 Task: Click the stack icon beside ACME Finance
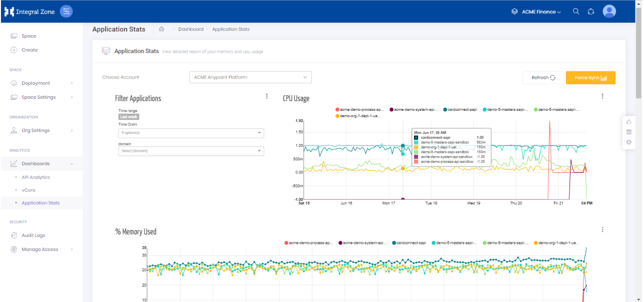[x=515, y=12]
